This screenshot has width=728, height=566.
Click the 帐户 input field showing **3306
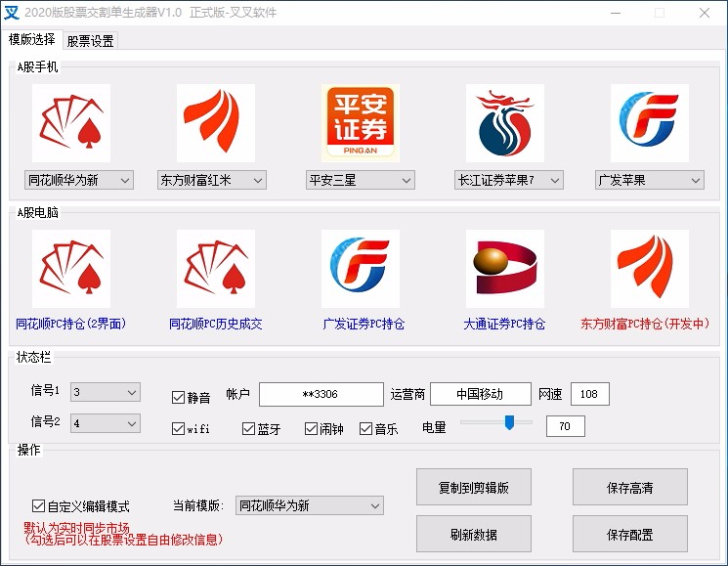click(321, 394)
